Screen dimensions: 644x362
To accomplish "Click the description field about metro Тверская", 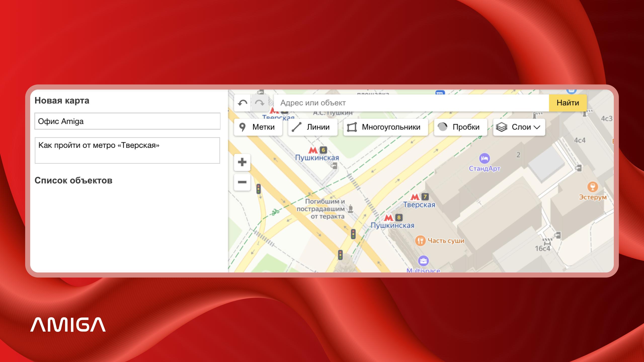I will pos(127,150).
